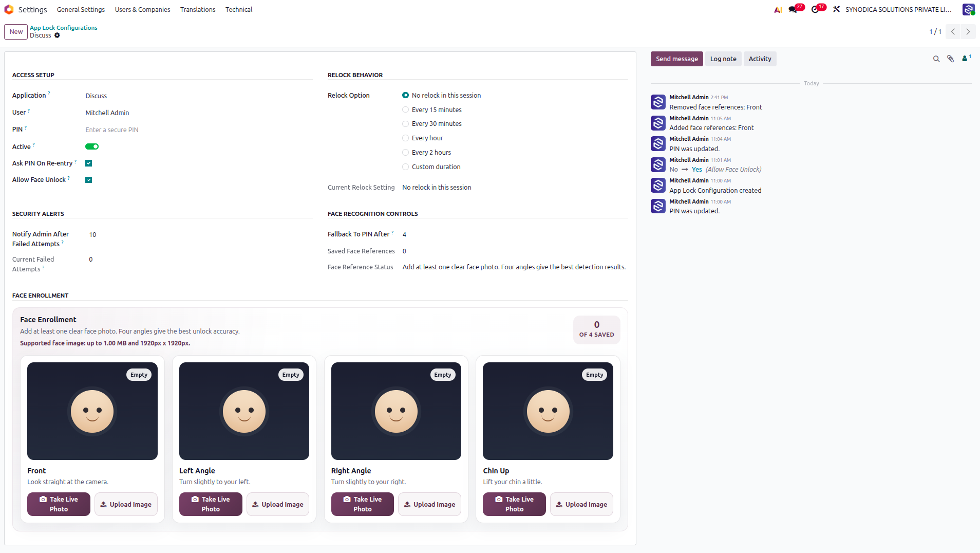Screen dimensions: 980x553
Task: Click Send message button
Action: (677, 59)
